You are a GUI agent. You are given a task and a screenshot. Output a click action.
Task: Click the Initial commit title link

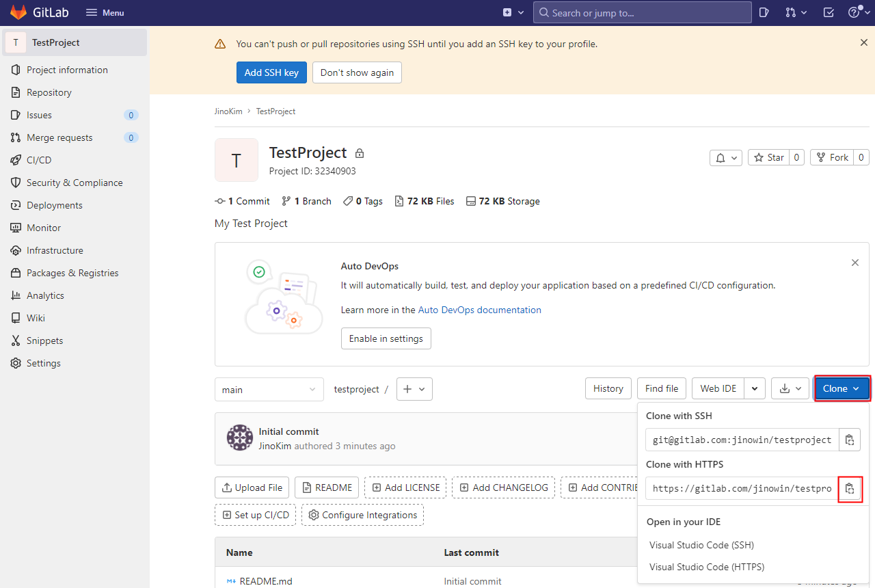pos(288,431)
